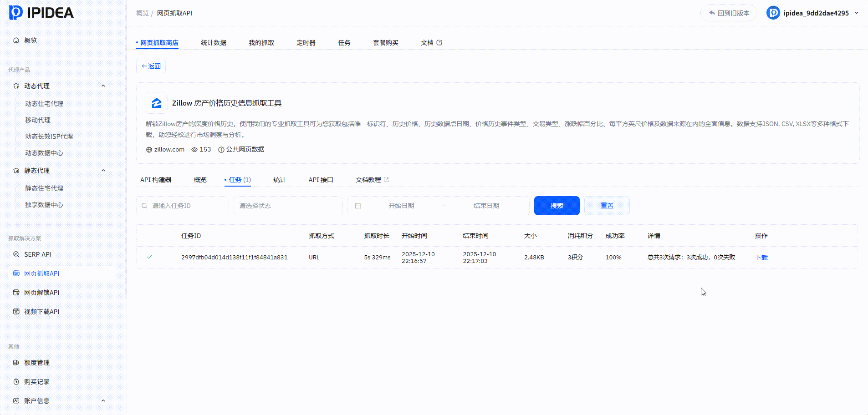Click the magnifier icon in task ID field
Screen dimensions: 868x415
144,206
